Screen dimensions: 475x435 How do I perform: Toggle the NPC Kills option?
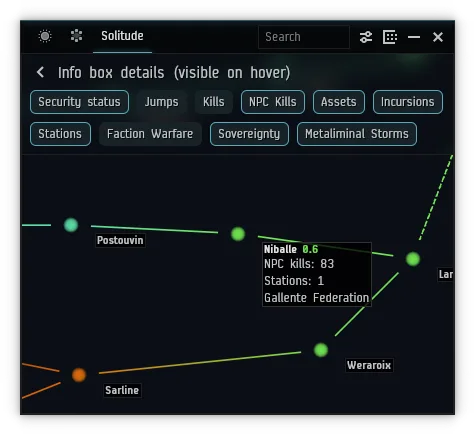tap(273, 102)
